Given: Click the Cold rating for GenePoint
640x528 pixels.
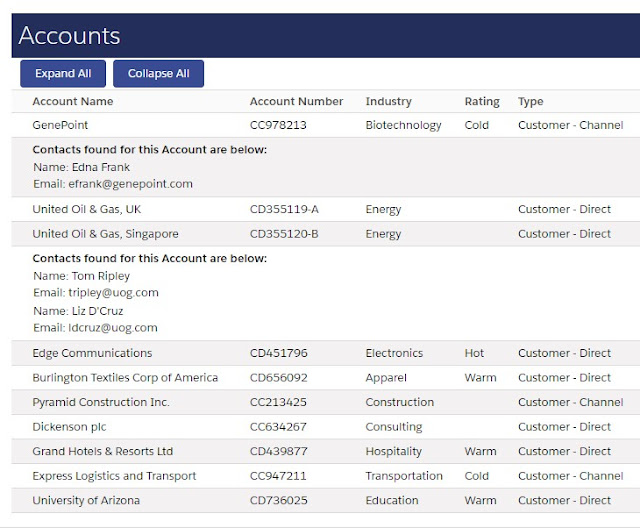Looking at the screenshot, I should [476, 125].
